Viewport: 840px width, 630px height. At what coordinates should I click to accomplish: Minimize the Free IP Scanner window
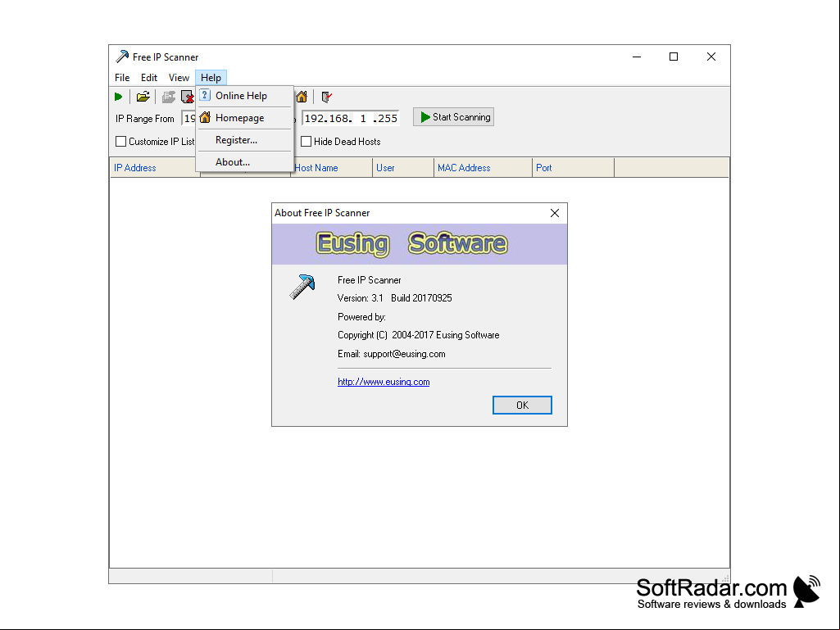637,57
